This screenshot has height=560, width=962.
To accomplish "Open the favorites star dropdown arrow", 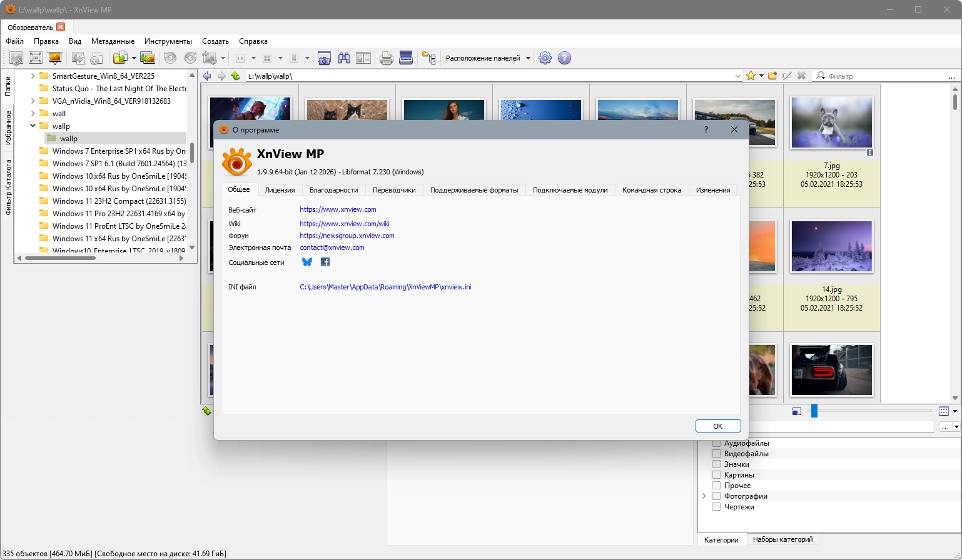I will pyautogui.click(x=761, y=76).
